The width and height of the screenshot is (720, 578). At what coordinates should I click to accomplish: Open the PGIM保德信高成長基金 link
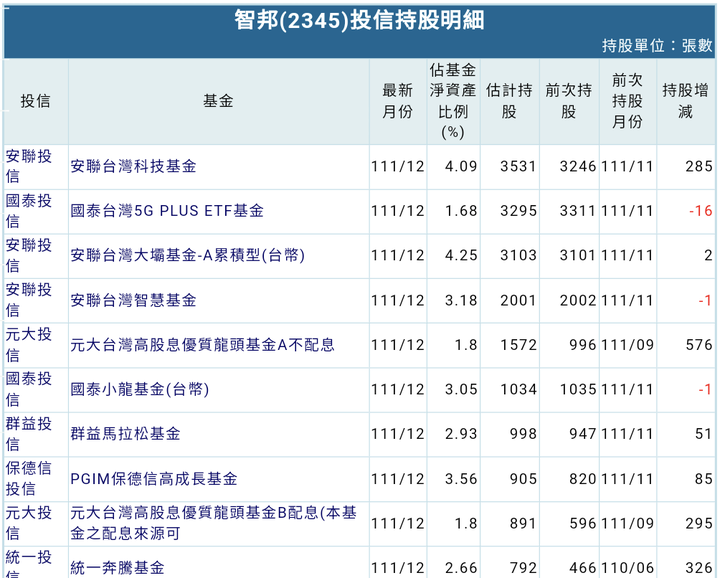[x=154, y=479]
